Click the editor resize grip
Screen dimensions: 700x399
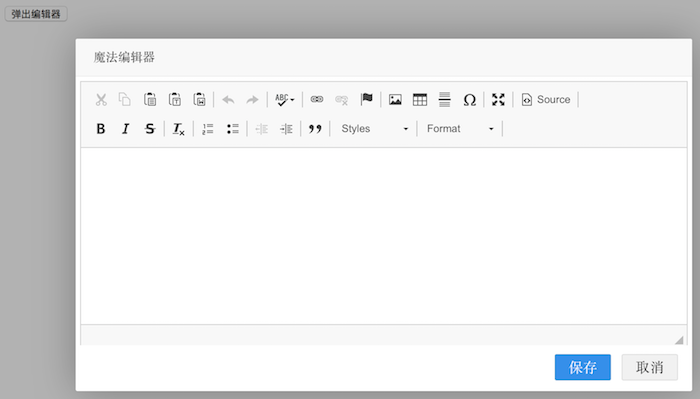pyautogui.click(x=679, y=340)
